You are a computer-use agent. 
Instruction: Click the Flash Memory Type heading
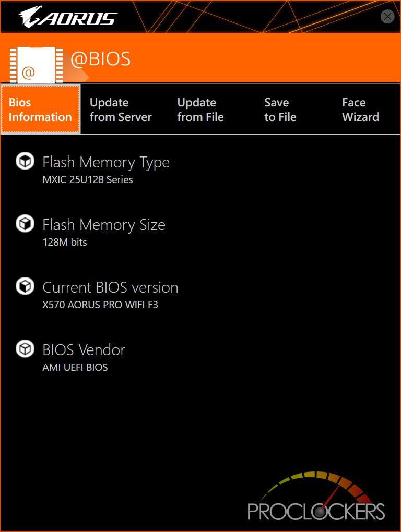tap(106, 163)
